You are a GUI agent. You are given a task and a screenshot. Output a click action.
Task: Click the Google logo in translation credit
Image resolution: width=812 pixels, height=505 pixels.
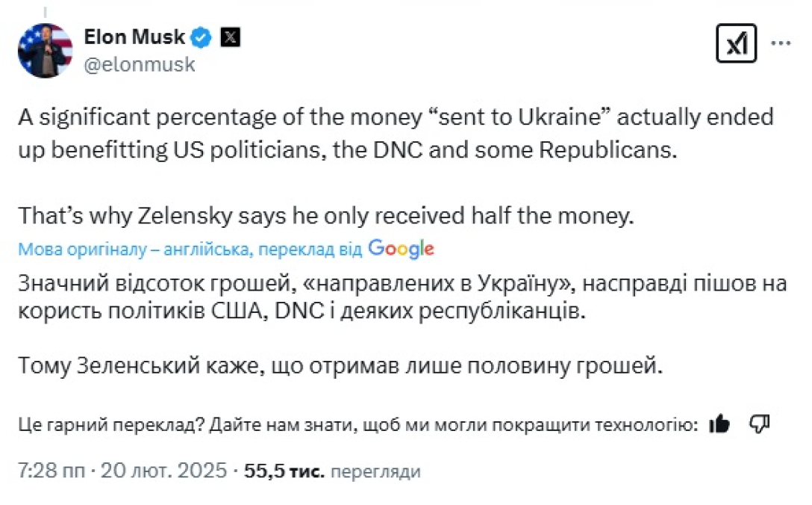click(x=401, y=249)
